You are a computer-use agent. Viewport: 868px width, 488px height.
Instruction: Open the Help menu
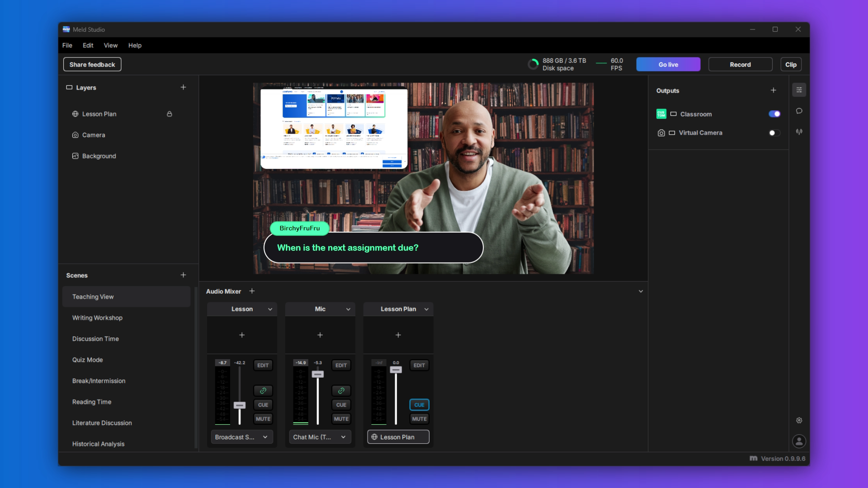pos(135,45)
